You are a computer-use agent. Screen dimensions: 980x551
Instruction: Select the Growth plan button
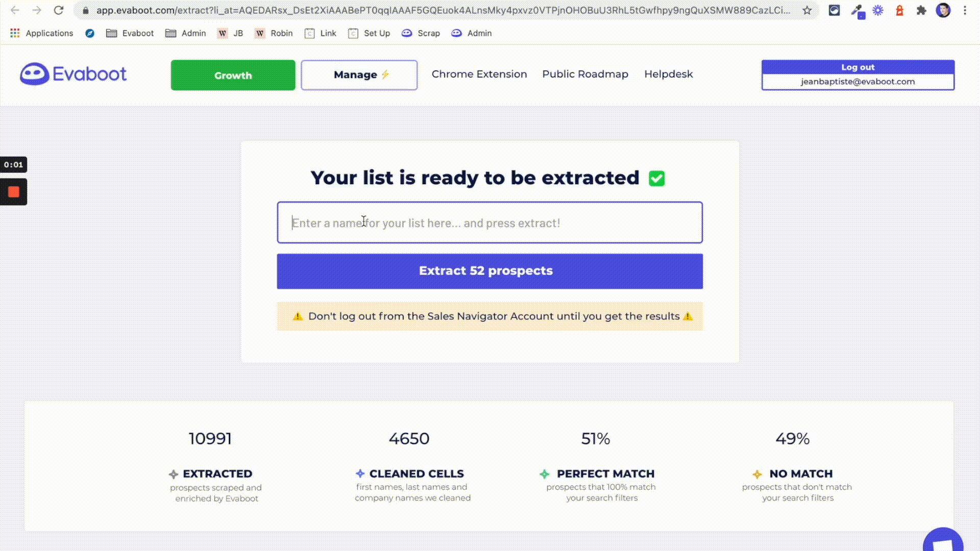(x=233, y=75)
